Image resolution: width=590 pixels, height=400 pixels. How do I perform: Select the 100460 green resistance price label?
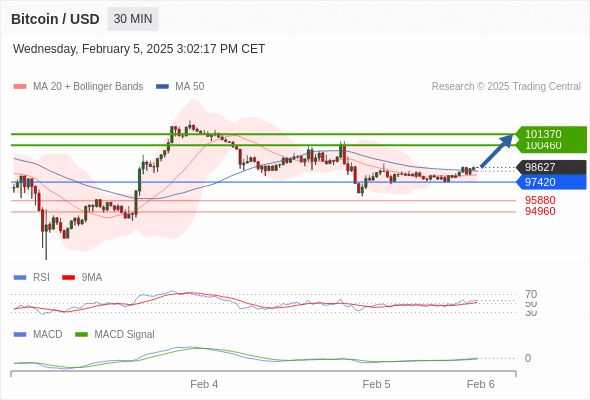coord(543,146)
